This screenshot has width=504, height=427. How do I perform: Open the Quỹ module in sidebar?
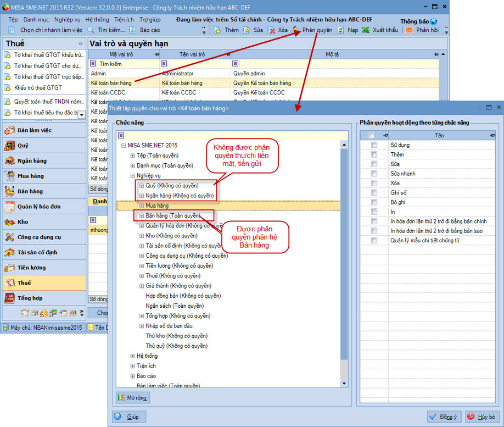[x=44, y=146]
